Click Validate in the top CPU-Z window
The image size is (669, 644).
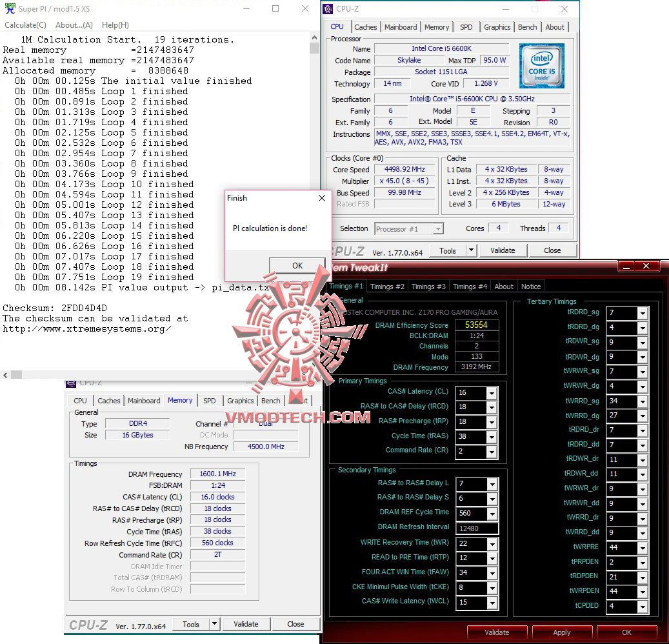pos(503,250)
